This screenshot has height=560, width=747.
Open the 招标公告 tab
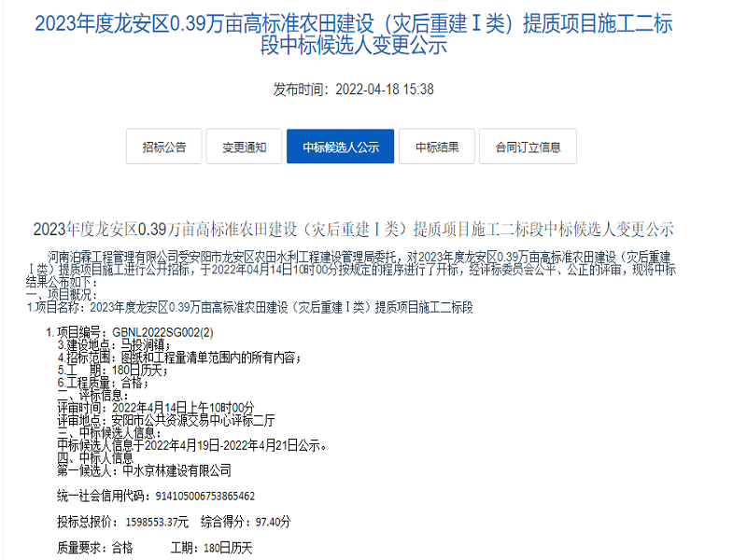[x=164, y=147]
